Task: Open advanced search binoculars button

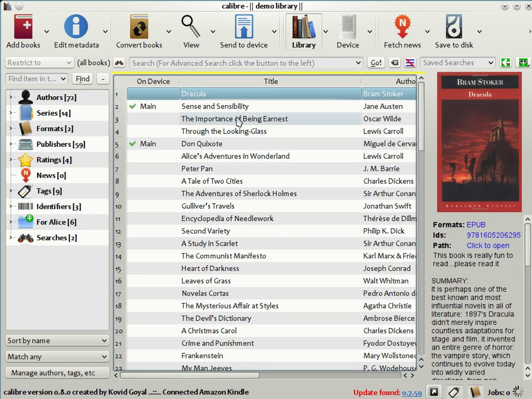Action: pyautogui.click(x=119, y=63)
